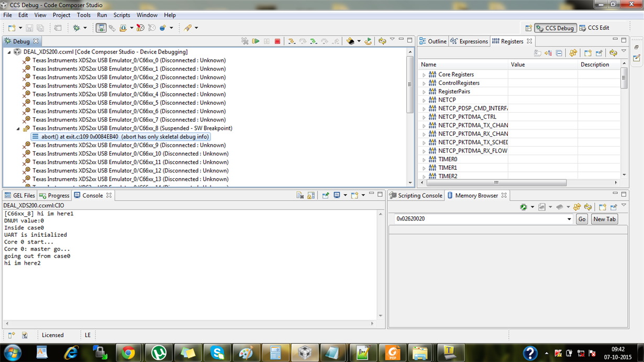Click New Registers View icon
Viewport: 644px width, 362px height.
pos(588,53)
